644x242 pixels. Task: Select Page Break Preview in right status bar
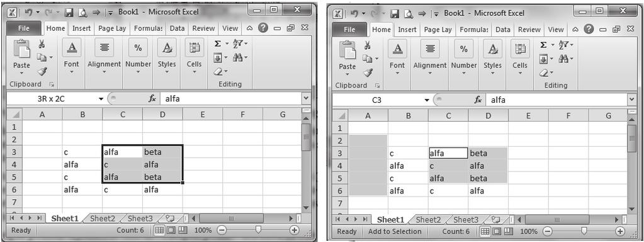point(509,231)
